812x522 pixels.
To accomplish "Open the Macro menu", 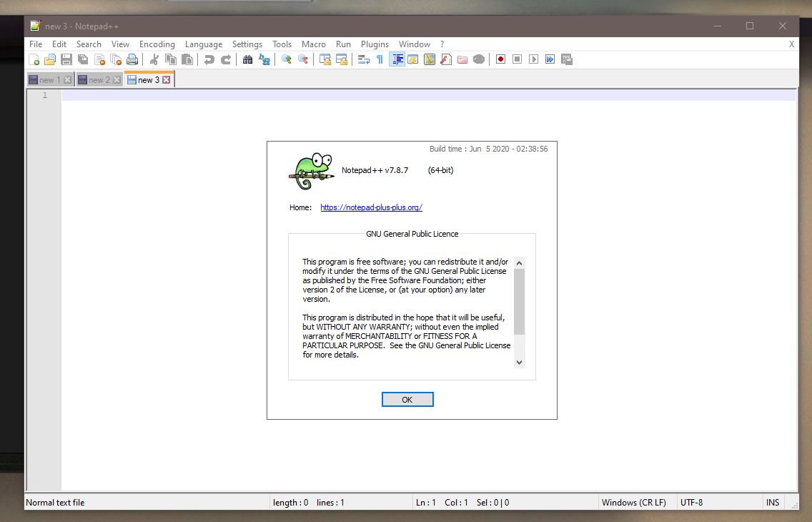I will coord(313,44).
